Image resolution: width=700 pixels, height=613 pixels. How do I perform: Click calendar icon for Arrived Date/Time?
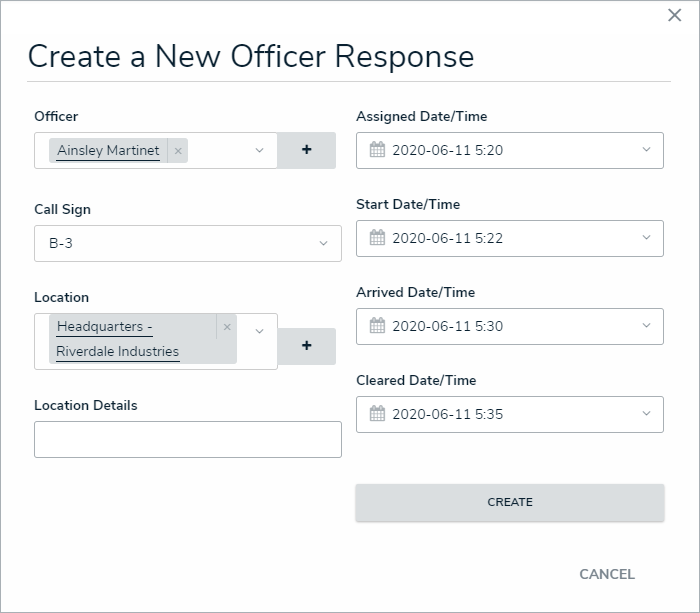377,326
